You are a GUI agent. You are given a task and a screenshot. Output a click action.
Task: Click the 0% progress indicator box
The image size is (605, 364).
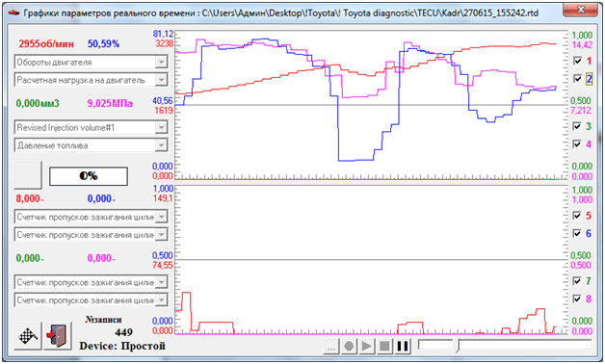point(89,176)
